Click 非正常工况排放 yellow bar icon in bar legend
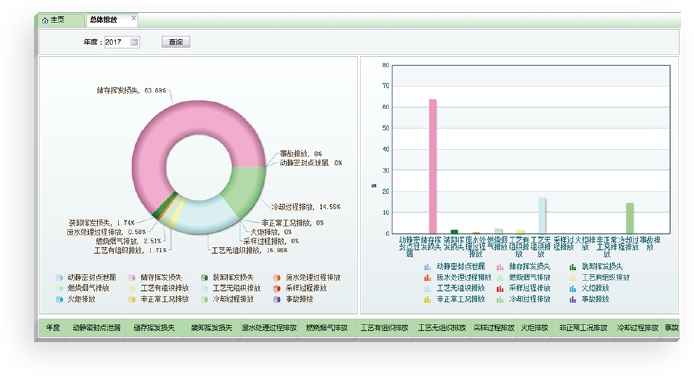694x376 pixels. tap(428, 299)
